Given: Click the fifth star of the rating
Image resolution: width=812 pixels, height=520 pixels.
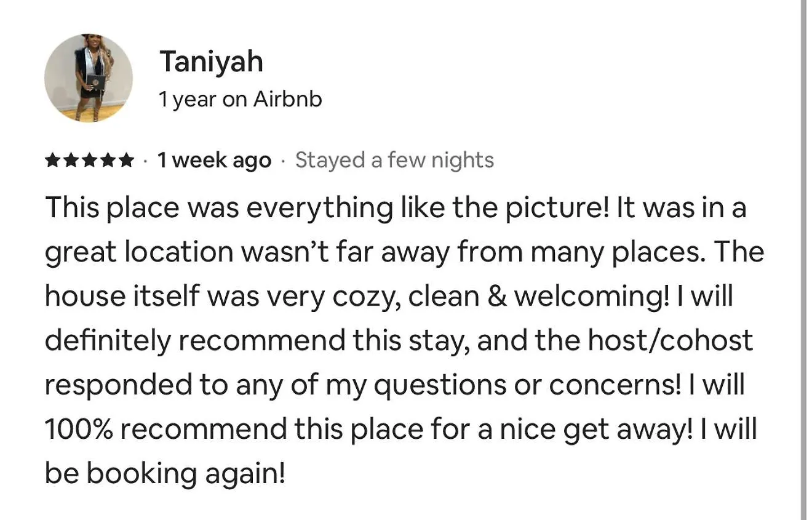Looking at the screenshot, I should click(x=125, y=161).
